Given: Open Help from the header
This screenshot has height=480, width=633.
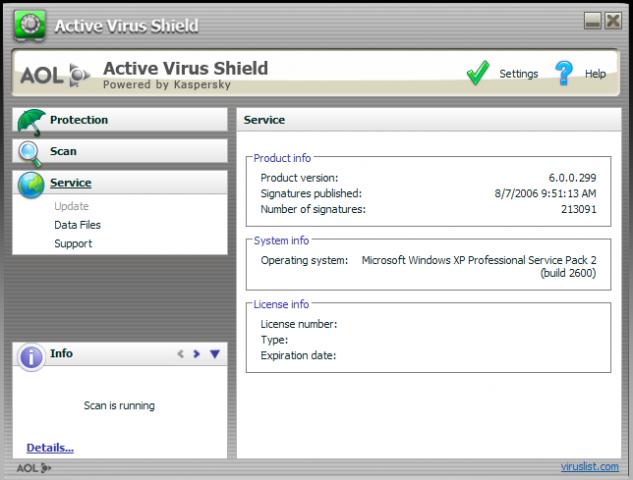Looking at the screenshot, I should [x=595, y=74].
